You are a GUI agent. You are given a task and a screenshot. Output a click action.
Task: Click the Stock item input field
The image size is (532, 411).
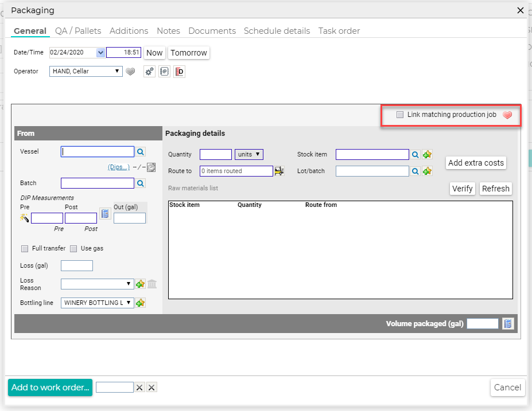pyautogui.click(x=372, y=155)
